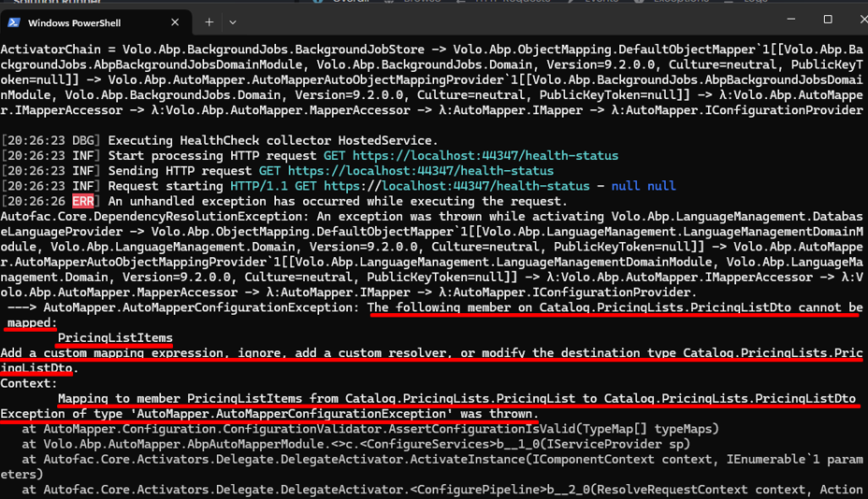Close the Windows PowerShell tab
Screen dimensions: 868x499
click(175, 21)
